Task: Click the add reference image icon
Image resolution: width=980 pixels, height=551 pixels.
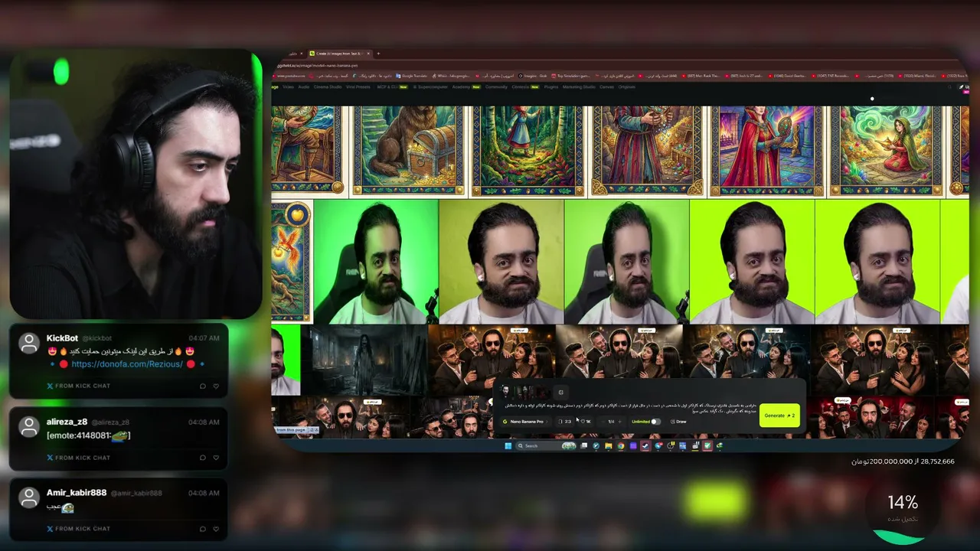Action: coord(560,393)
